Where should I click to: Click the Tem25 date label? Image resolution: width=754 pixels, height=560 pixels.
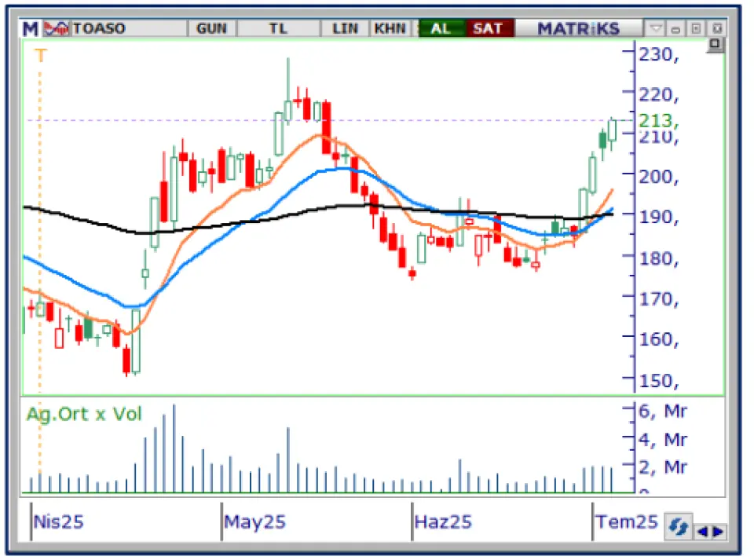626,521
